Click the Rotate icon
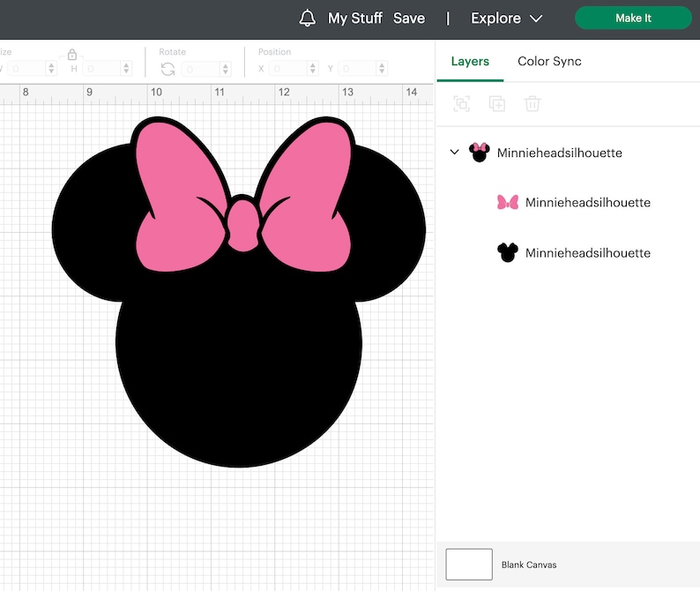Image resolution: width=700 pixels, height=591 pixels. pyautogui.click(x=168, y=69)
